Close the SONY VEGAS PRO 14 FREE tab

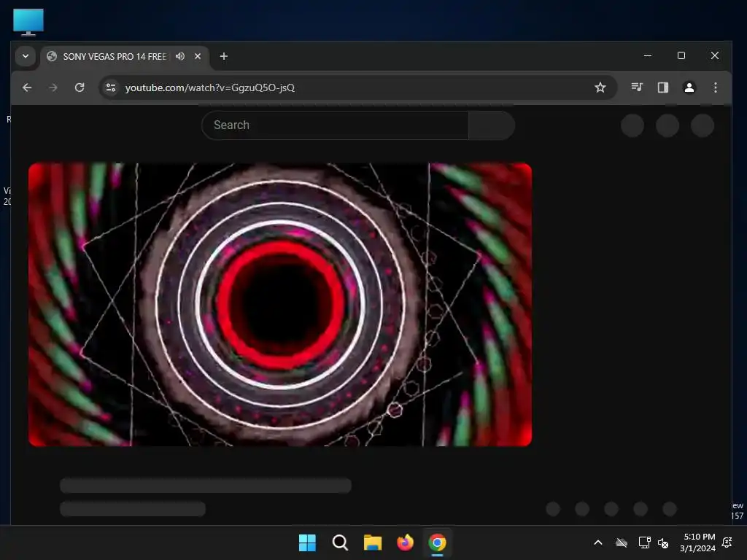(198, 56)
